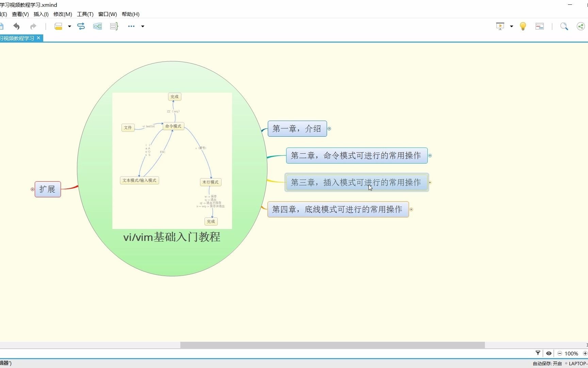This screenshot has height=368, width=588.
Task: Select the 第三章 插入模式 topic
Action: click(x=357, y=182)
